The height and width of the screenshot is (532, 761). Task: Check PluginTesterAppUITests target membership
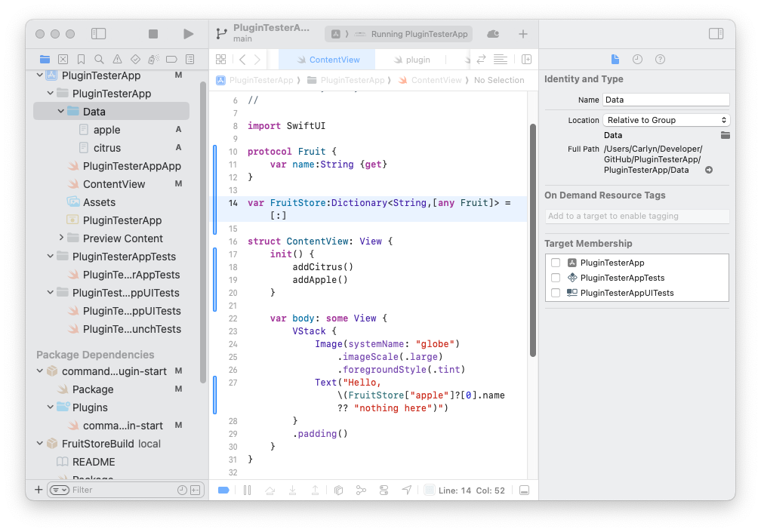coord(556,293)
